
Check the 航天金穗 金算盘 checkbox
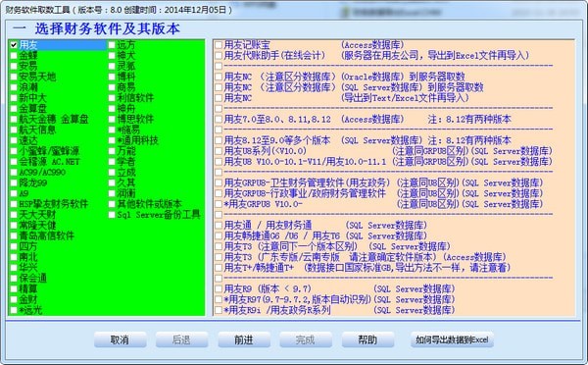pyautogui.click(x=14, y=120)
